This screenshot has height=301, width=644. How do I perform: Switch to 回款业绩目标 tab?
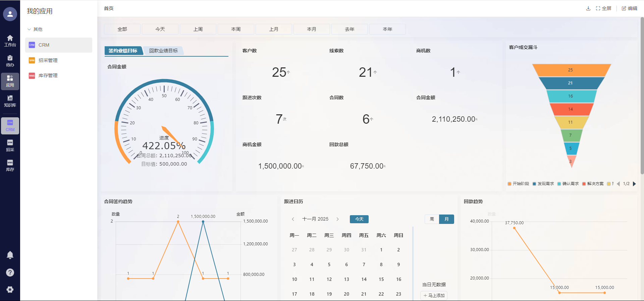(x=163, y=51)
